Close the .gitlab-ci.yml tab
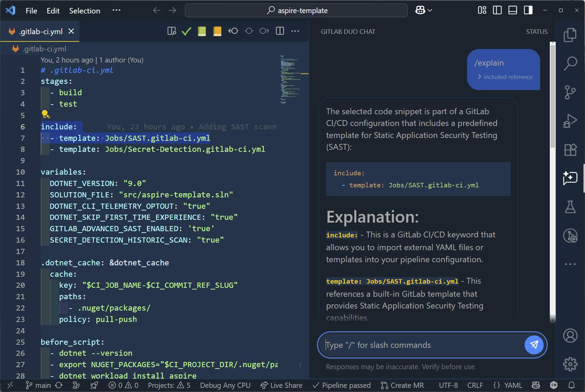The height and width of the screenshot is (392, 585). [71, 31]
